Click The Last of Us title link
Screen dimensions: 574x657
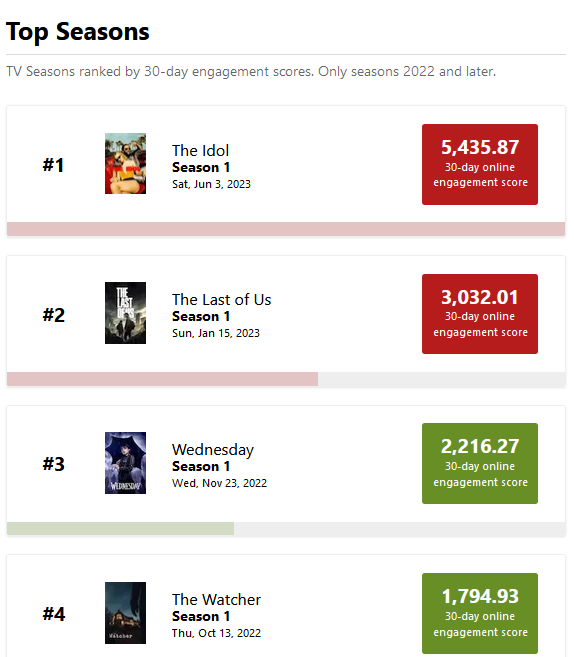coord(222,300)
